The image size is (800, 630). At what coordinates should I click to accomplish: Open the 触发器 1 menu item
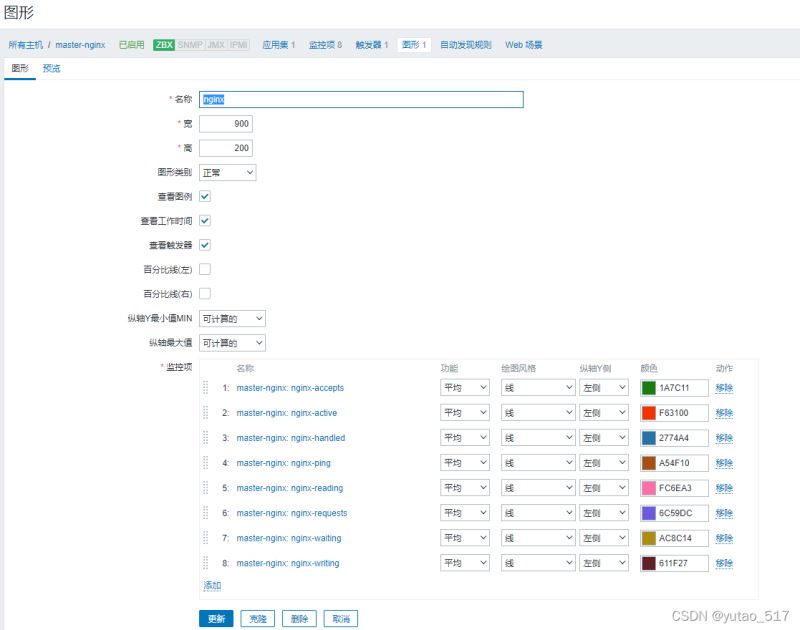click(371, 45)
